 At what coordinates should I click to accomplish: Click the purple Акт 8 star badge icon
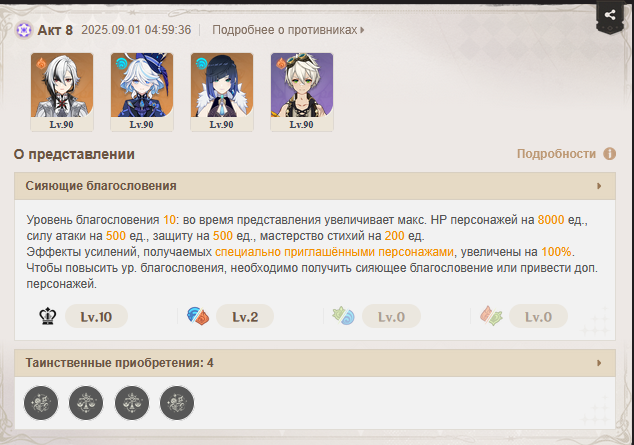pyautogui.click(x=24, y=30)
